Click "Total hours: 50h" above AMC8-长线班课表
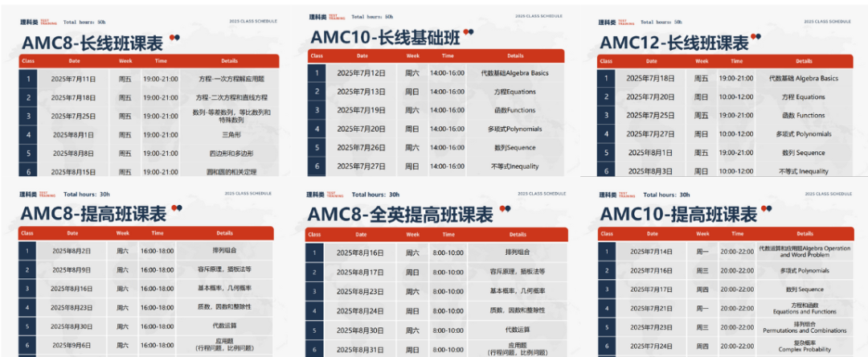 pyautogui.click(x=84, y=23)
